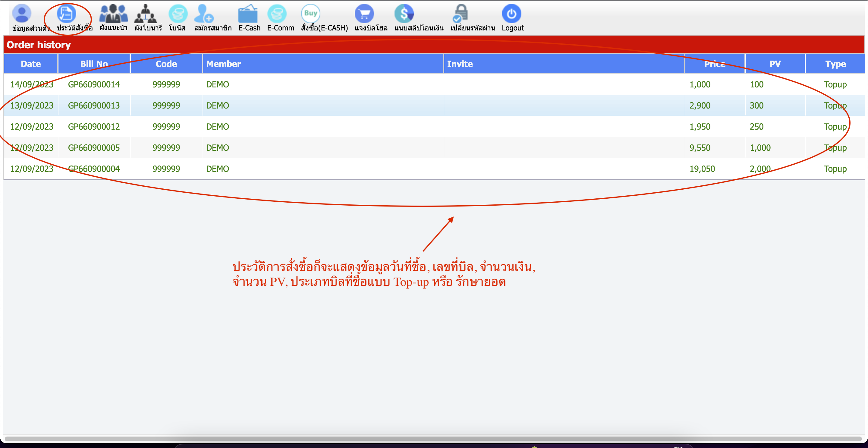Screen dimensions: 868x448
Task: Click the bonus (โบนัส) coins icon
Action: (x=178, y=14)
